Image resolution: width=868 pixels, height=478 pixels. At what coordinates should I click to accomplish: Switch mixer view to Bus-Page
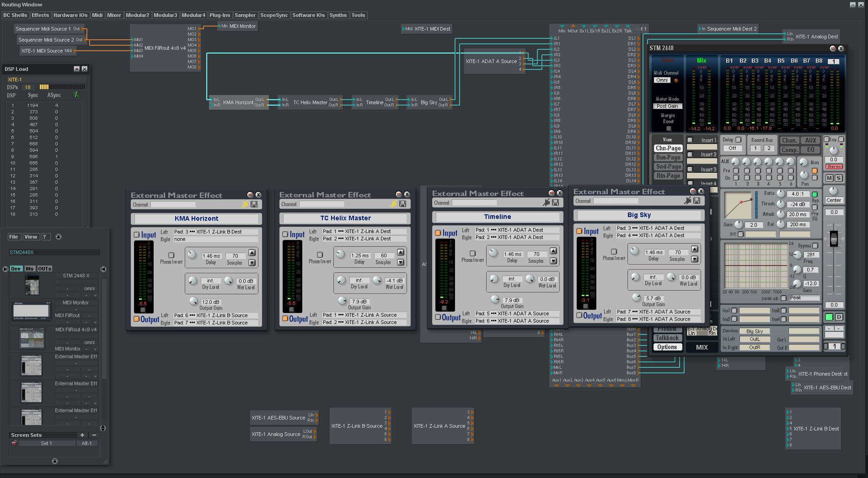coord(668,157)
